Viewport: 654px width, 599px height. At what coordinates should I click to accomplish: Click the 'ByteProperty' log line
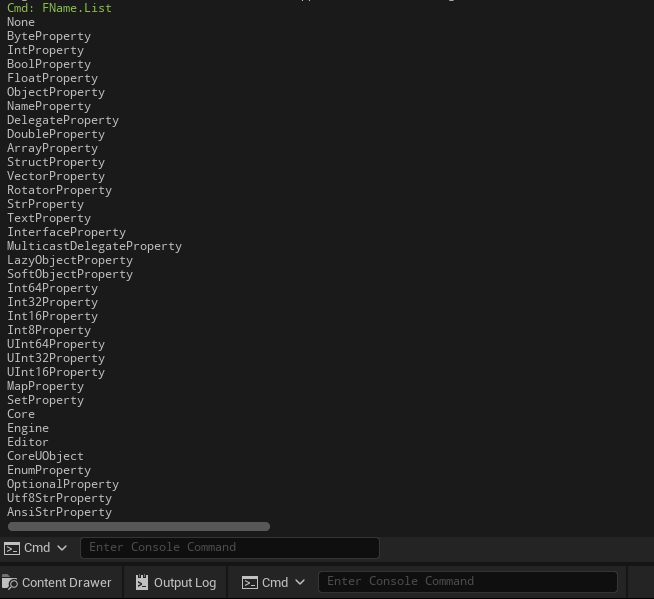click(x=49, y=36)
